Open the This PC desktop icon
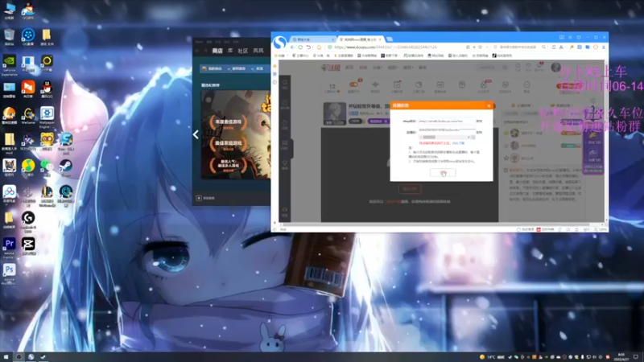The image size is (644, 362). pyautogui.click(x=9, y=10)
